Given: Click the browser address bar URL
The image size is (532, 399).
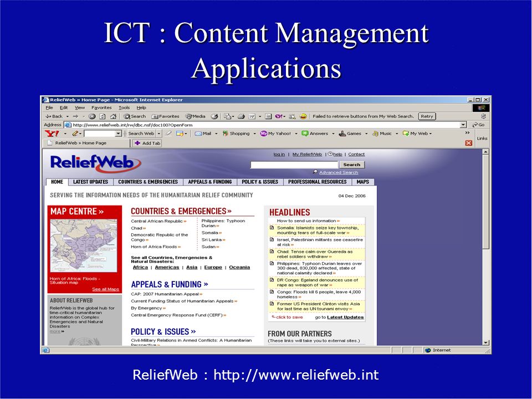Looking at the screenshot, I should tap(132, 125).
